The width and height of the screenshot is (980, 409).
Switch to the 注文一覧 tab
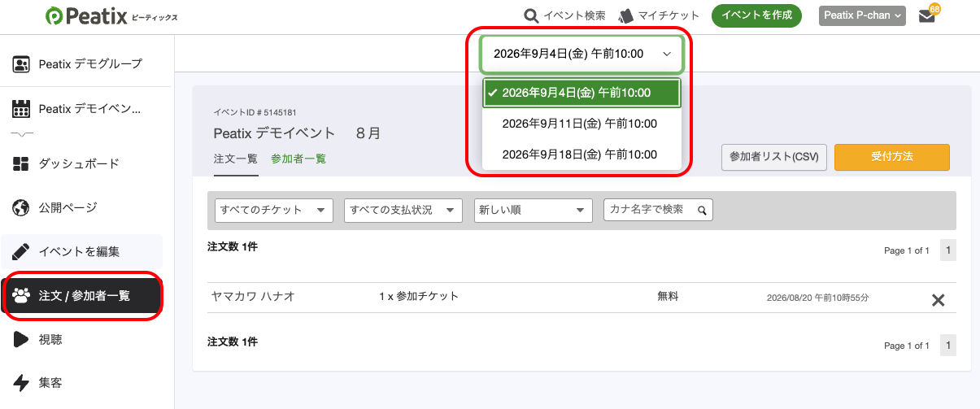[236, 159]
